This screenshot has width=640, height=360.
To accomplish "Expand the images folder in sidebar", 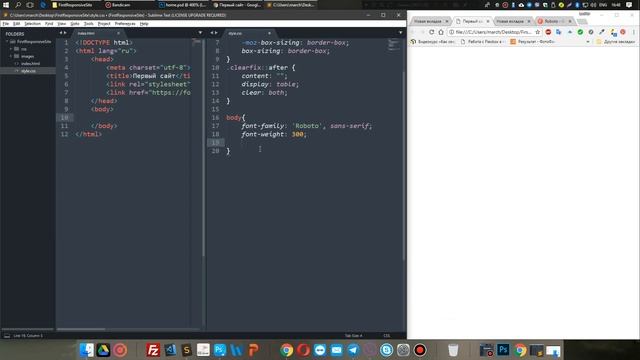I will [x=11, y=56].
